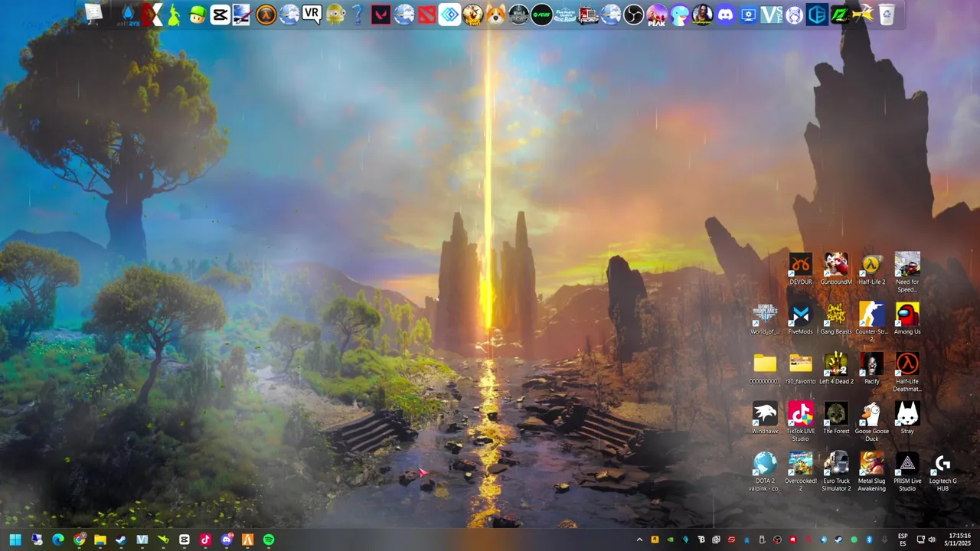Image resolution: width=980 pixels, height=551 pixels.
Task: Open the red truck icon in the top dock
Action: (x=587, y=14)
